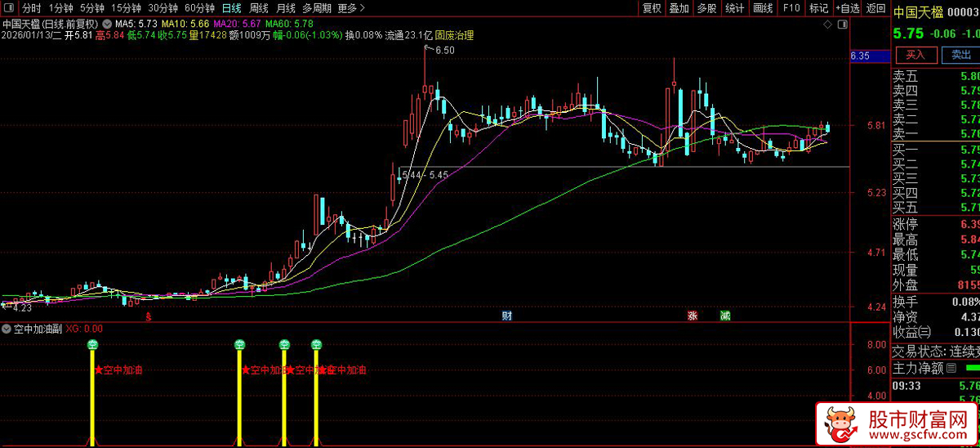Click the 固废治理 sector link
The image size is (980, 448).
[x=456, y=35]
